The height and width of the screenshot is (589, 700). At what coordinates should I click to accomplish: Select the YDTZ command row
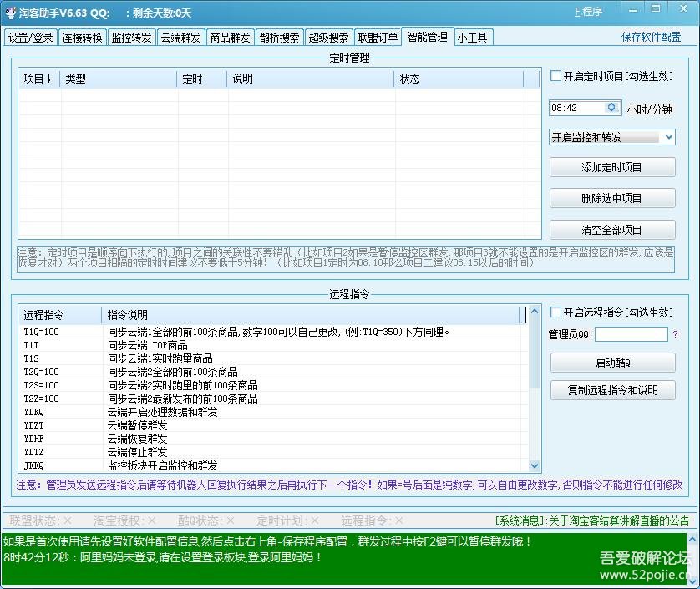273,452
